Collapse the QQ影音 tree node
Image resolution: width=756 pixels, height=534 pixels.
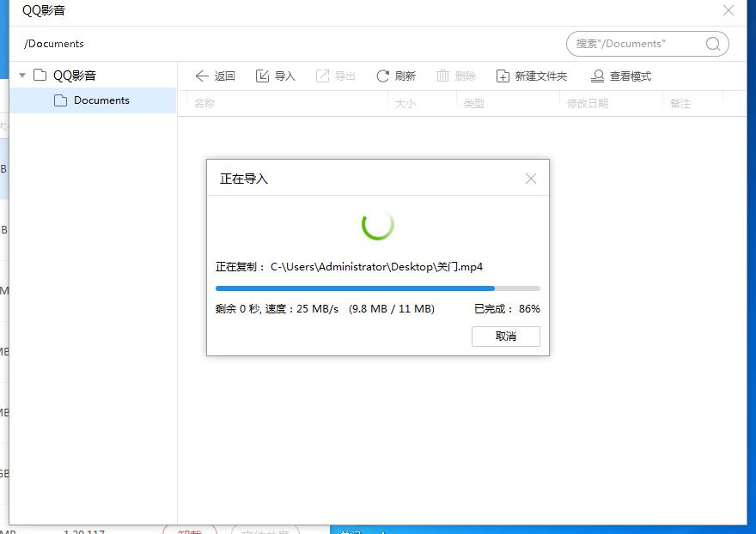click(21, 75)
